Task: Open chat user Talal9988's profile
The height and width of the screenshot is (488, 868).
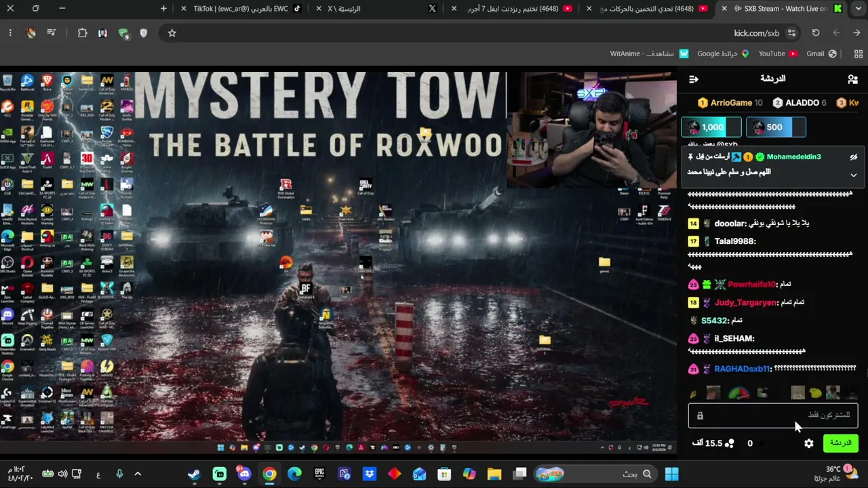Action: coord(735,241)
